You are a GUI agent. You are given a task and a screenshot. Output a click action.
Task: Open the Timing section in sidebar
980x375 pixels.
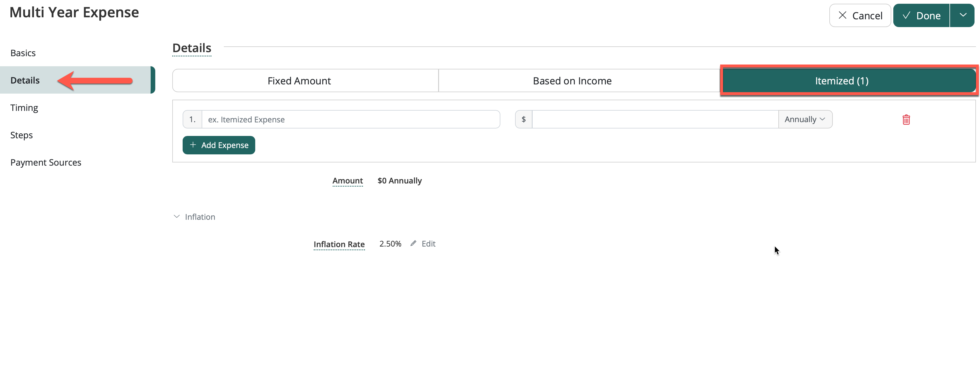pyautogui.click(x=24, y=108)
